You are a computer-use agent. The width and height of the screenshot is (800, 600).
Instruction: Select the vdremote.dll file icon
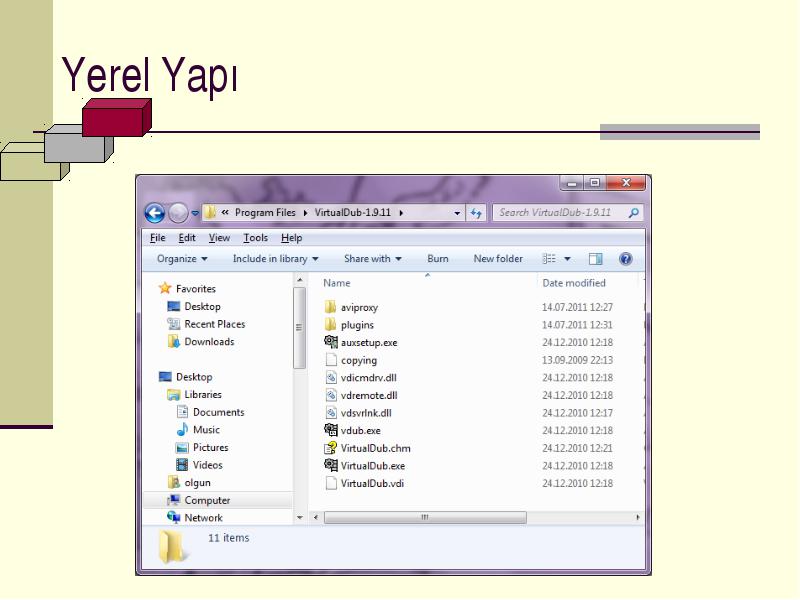(x=331, y=395)
